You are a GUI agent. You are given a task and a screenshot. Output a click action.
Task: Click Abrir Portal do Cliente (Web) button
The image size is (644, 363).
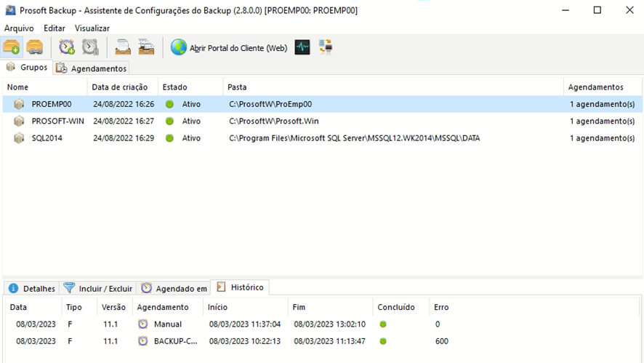229,48
